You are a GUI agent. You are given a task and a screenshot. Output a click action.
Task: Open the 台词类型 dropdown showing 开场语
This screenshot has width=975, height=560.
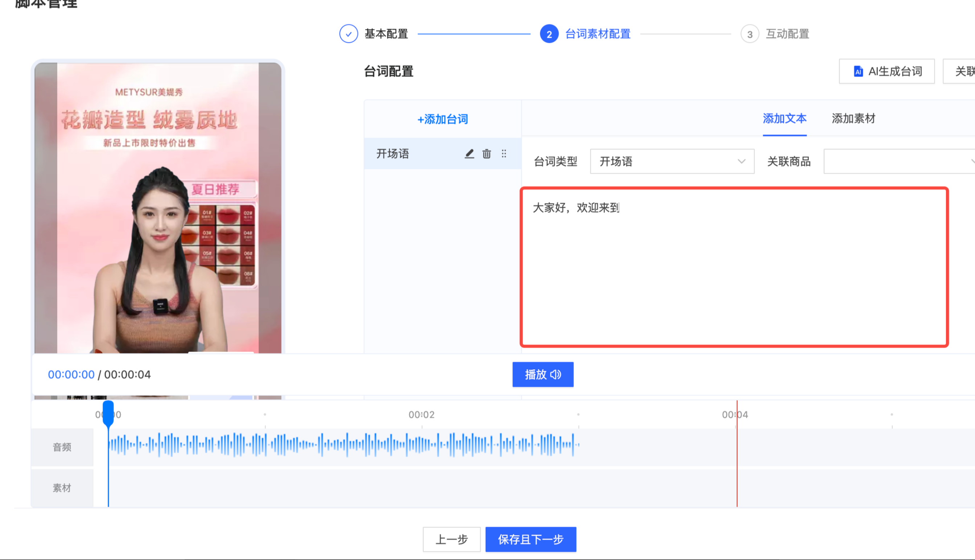[x=671, y=161]
